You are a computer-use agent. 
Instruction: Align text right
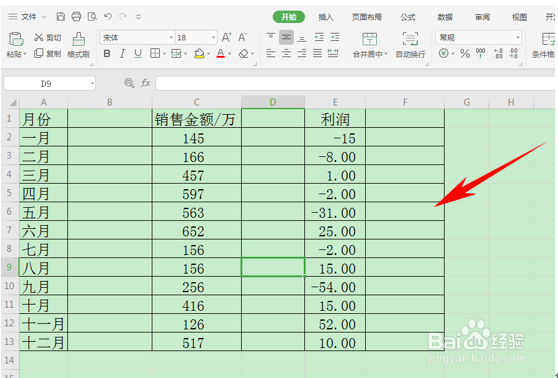(302, 54)
